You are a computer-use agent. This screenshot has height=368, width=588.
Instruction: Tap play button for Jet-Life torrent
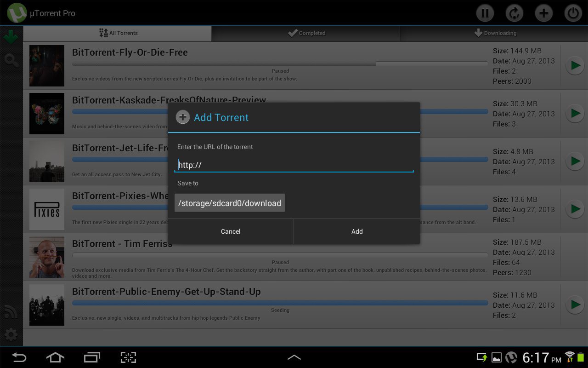pyautogui.click(x=574, y=161)
